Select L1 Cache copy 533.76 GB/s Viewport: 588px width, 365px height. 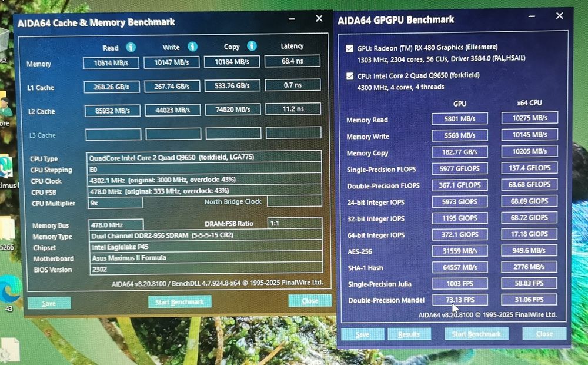tap(232, 85)
